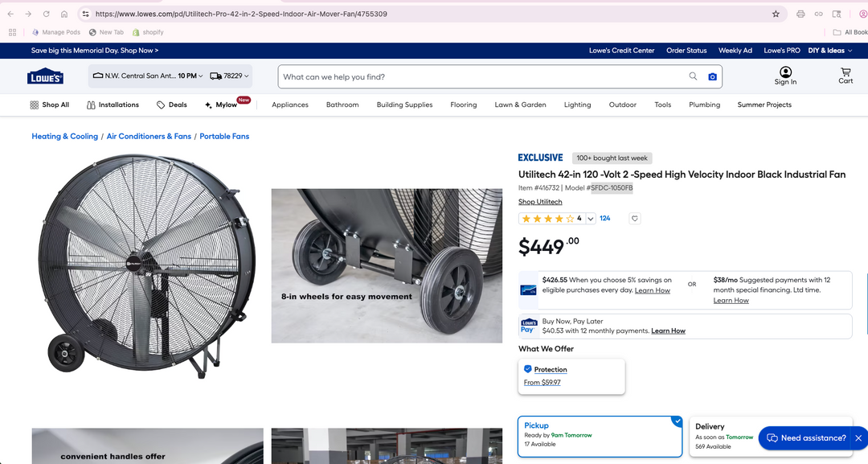The width and height of the screenshot is (868, 464).
Task: Open the 124 reviews count link
Action: 605,218
